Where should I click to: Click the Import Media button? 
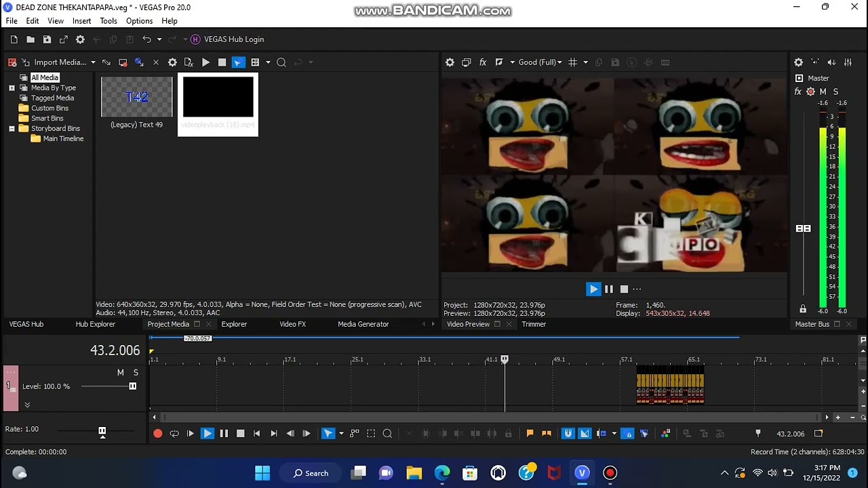(53, 62)
